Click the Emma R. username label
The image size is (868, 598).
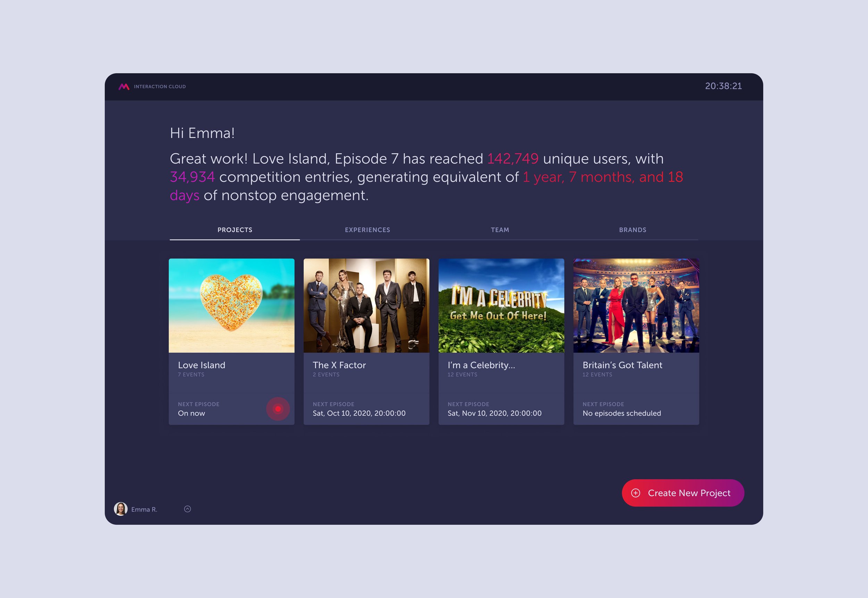click(x=144, y=509)
